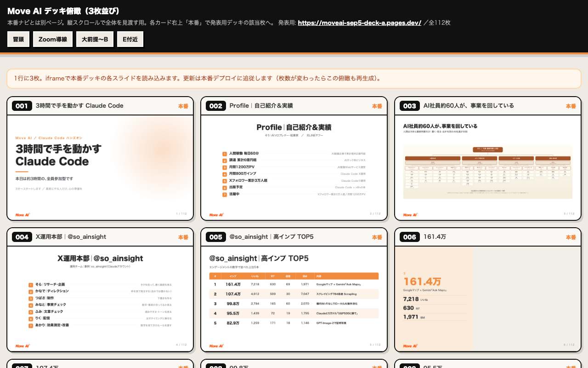Click Move AI logo in slide 004
The width and height of the screenshot is (588, 368).
[x=23, y=346]
